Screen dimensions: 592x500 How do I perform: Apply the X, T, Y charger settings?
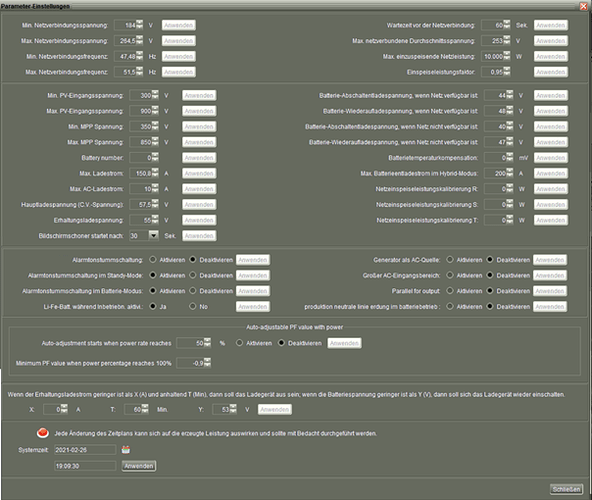coord(274,409)
